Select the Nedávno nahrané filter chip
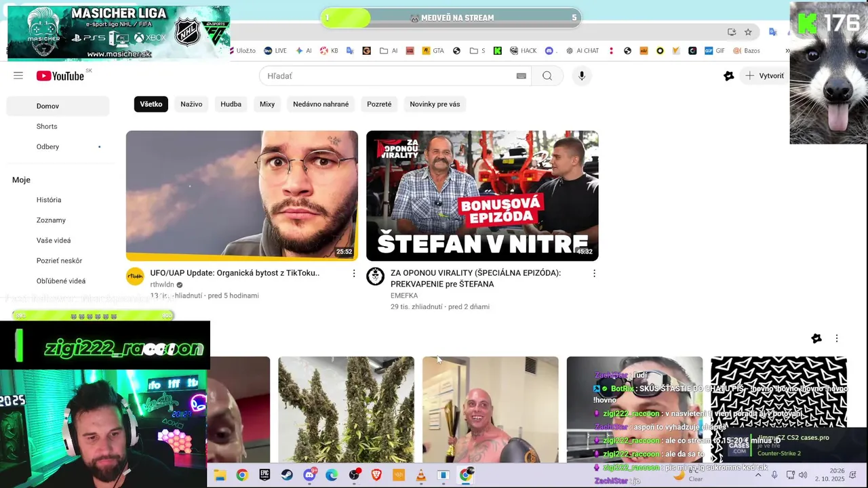 click(321, 104)
